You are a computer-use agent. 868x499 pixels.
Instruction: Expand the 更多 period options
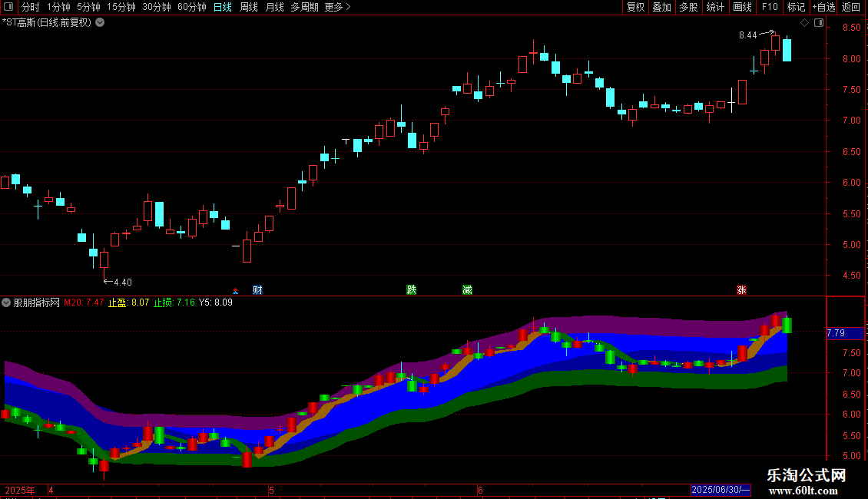pos(337,7)
